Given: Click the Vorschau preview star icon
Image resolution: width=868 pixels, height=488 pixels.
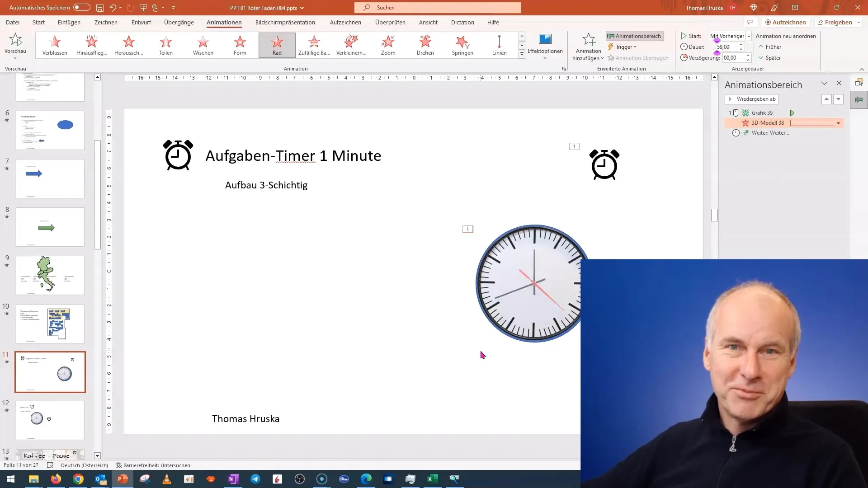Looking at the screenshot, I should coord(15,40).
